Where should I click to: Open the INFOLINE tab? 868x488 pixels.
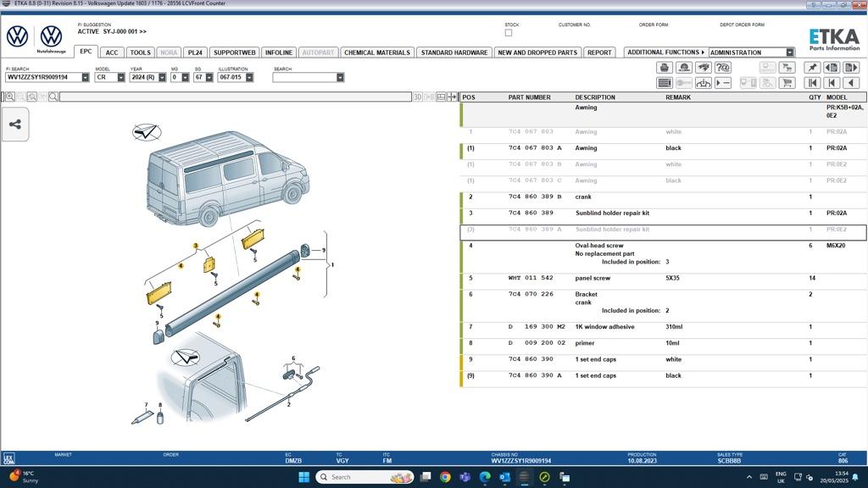tap(278, 53)
